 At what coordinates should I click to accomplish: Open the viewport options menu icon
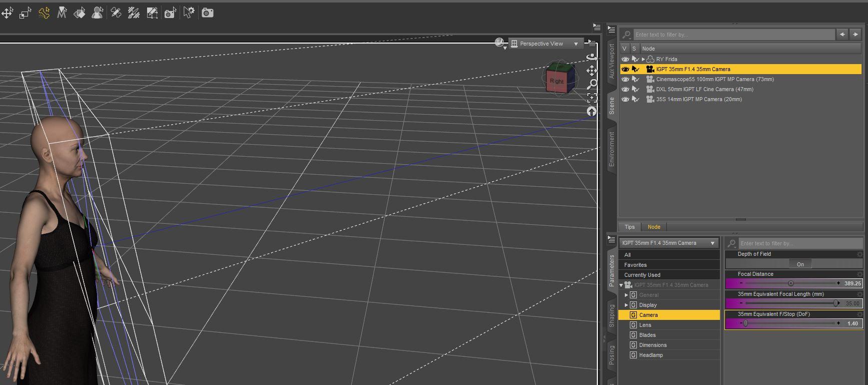pyautogui.click(x=592, y=43)
